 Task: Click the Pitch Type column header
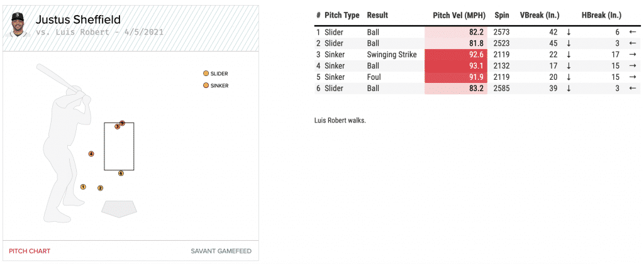point(342,15)
